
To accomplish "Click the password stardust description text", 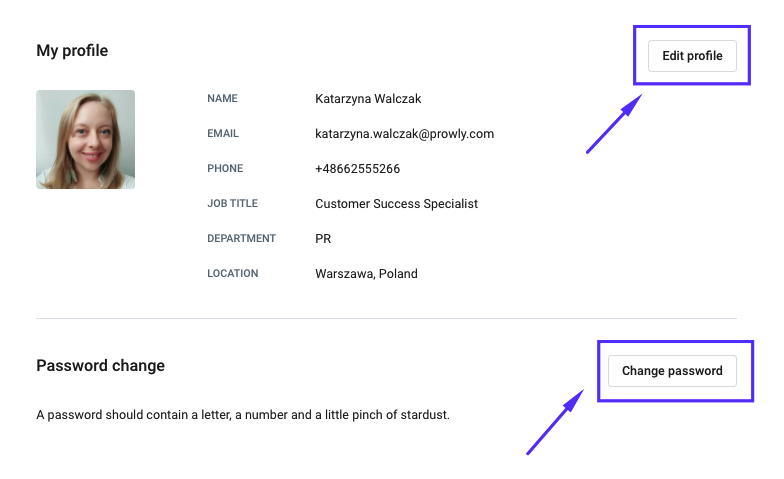I will point(243,415).
